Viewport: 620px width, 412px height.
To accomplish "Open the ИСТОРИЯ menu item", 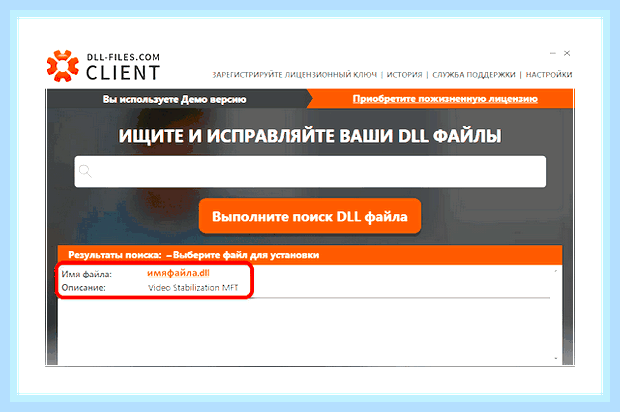I will tap(404, 75).
